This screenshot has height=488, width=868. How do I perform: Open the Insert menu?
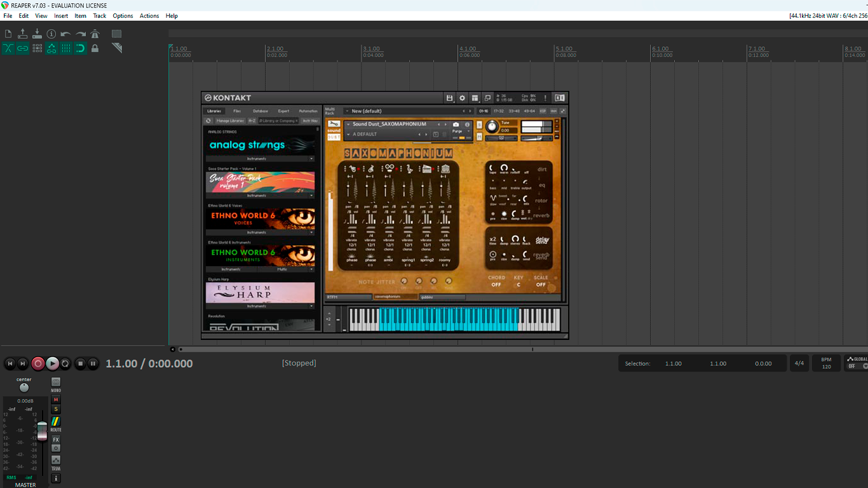click(x=61, y=16)
